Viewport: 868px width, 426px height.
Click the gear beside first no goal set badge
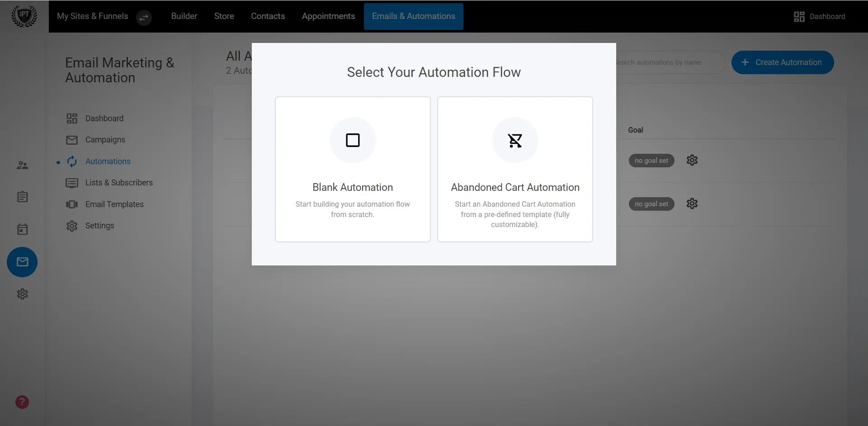(692, 160)
